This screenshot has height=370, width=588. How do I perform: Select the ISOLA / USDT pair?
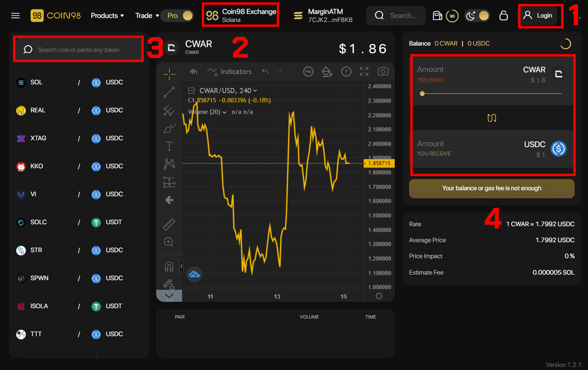[x=79, y=306]
